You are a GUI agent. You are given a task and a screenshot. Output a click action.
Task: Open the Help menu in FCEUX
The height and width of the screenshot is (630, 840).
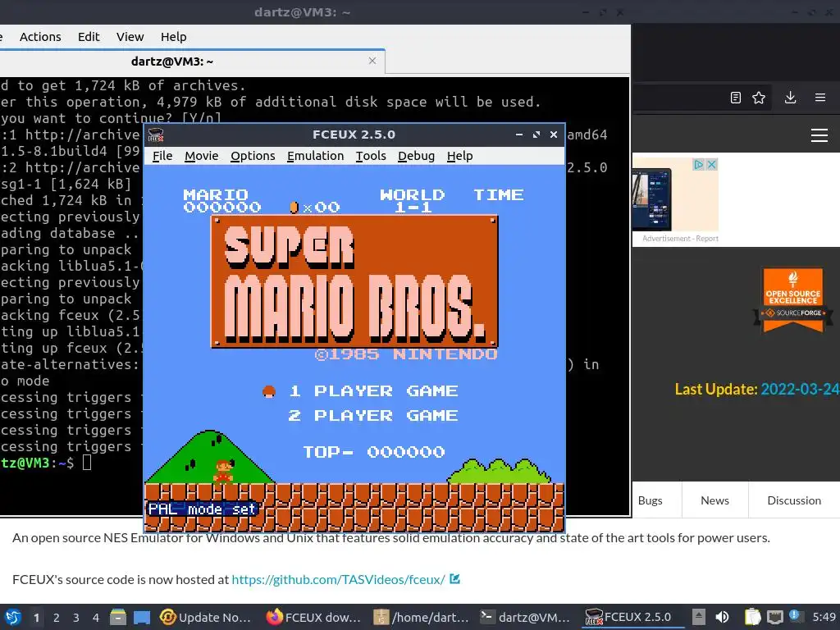459,156
